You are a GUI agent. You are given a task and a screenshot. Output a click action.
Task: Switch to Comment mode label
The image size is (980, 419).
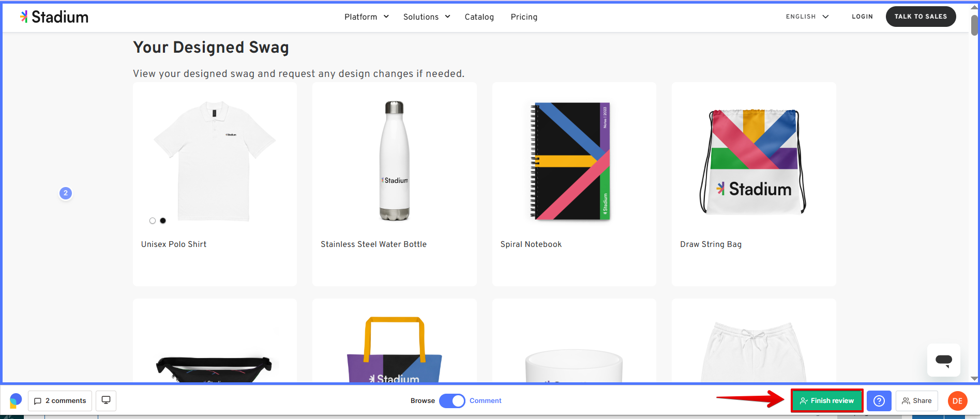[x=486, y=401]
